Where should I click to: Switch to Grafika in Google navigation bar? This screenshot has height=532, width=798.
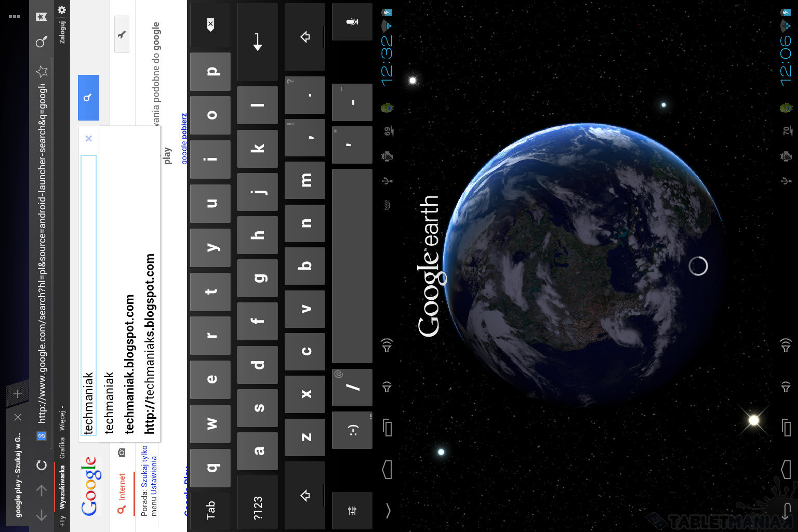click(x=62, y=447)
